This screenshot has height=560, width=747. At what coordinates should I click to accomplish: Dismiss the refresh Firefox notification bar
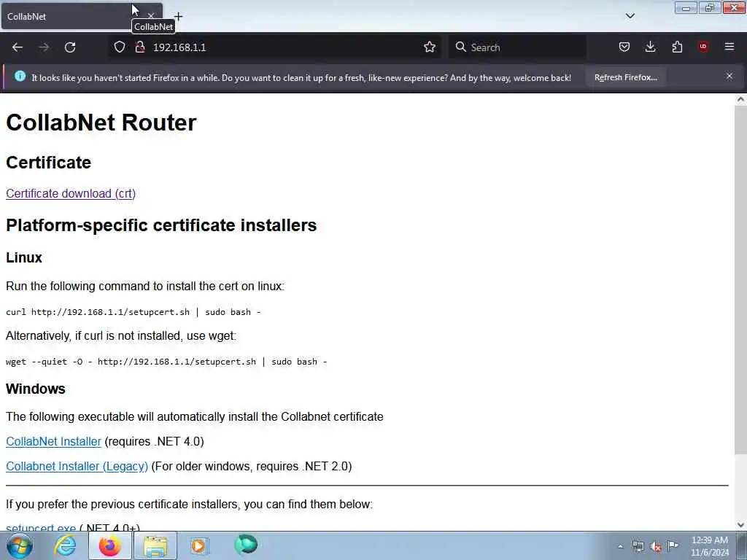pyautogui.click(x=729, y=76)
